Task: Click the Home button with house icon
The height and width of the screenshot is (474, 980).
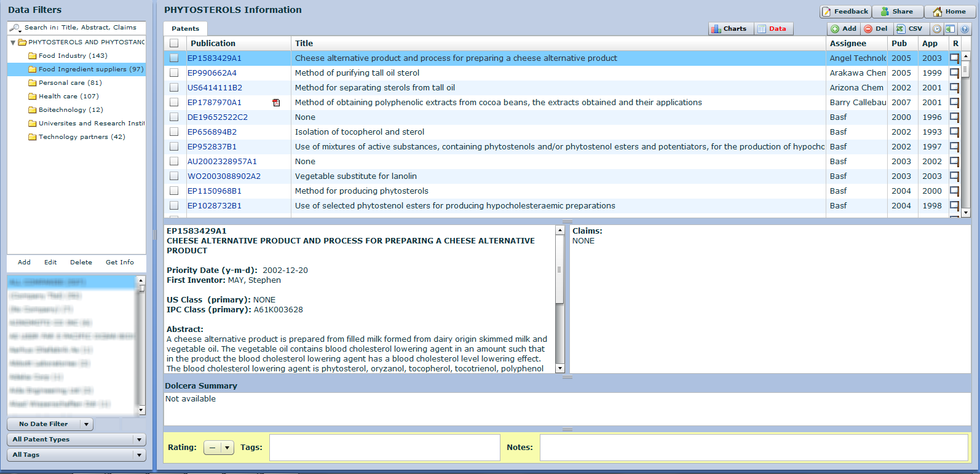Action: click(x=949, y=12)
